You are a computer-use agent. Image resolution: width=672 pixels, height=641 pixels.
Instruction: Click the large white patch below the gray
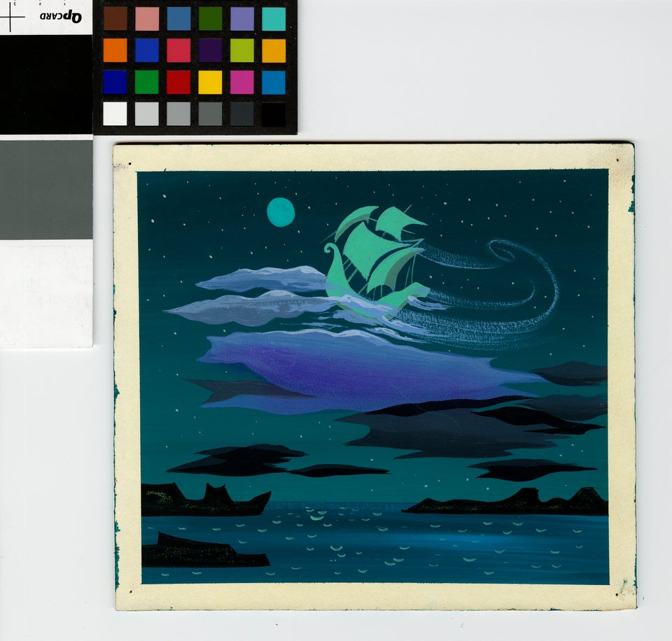(45, 293)
